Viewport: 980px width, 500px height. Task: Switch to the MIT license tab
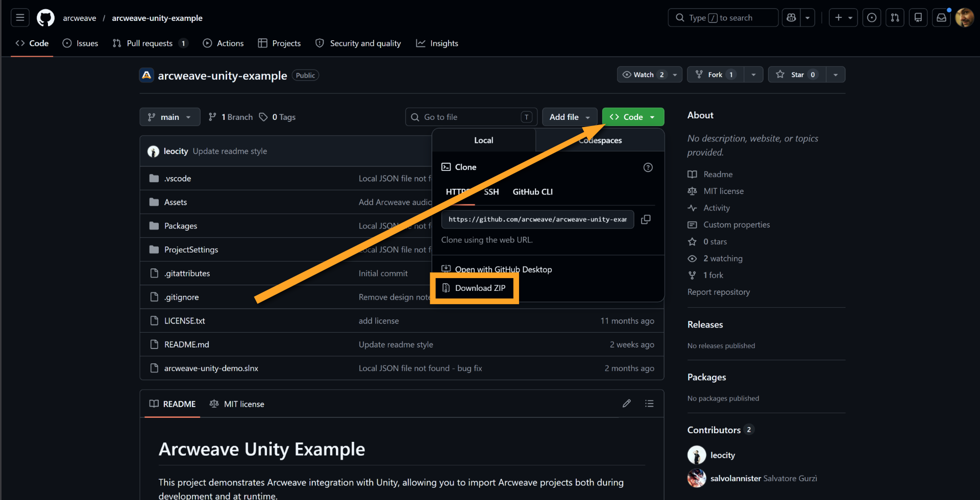click(237, 404)
